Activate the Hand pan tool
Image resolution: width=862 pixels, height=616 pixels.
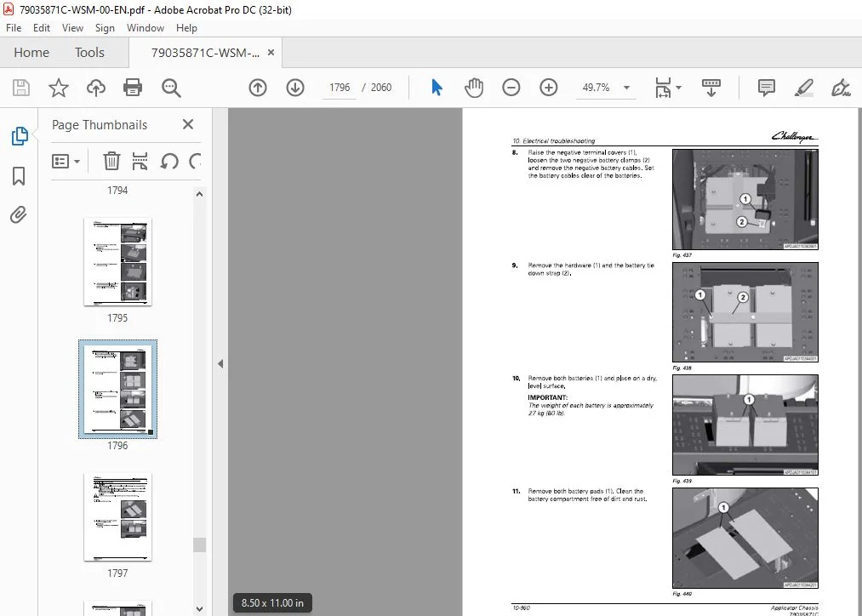[x=474, y=88]
